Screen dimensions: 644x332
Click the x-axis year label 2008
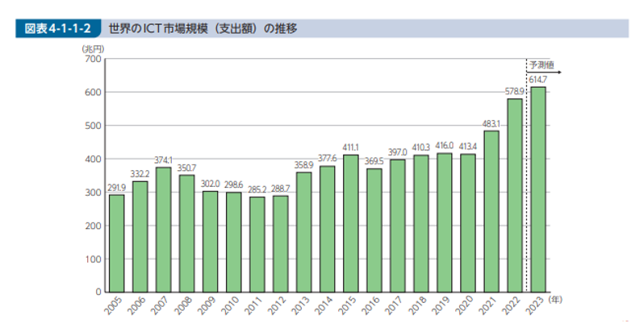(183, 305)
